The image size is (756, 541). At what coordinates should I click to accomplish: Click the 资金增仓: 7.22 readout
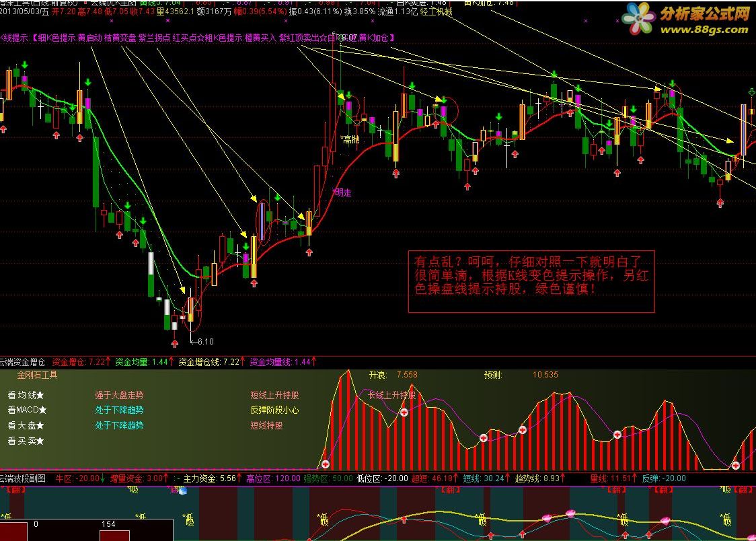coord(81,362)
